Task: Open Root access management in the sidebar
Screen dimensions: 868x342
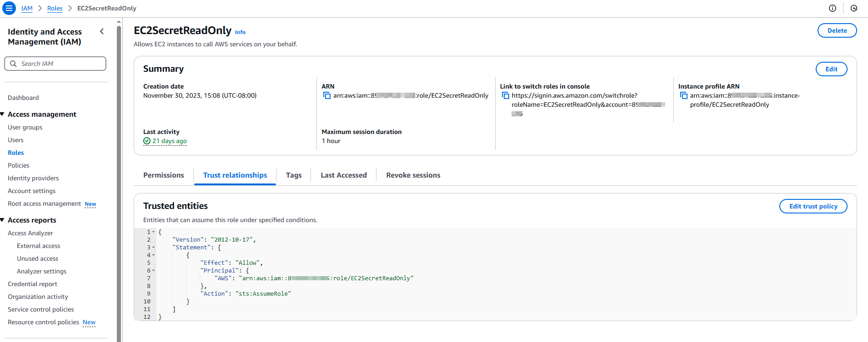Action: click(x=45, y=203)
